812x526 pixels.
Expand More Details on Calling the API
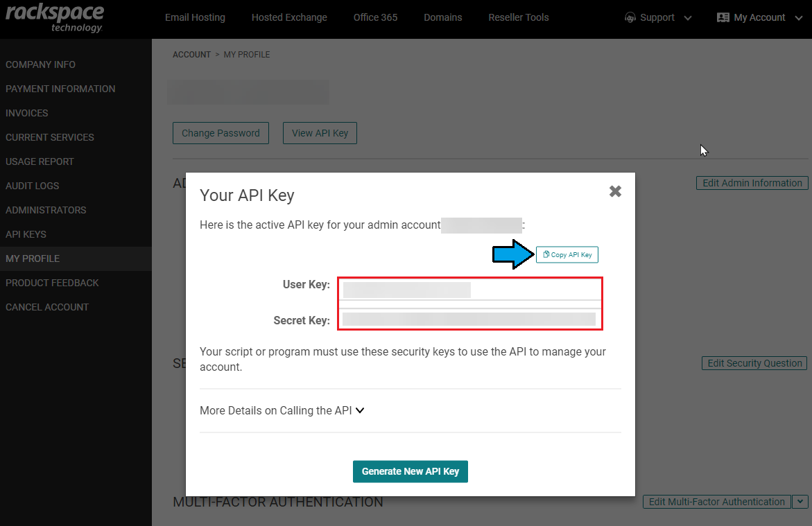[x=282, y=410]
